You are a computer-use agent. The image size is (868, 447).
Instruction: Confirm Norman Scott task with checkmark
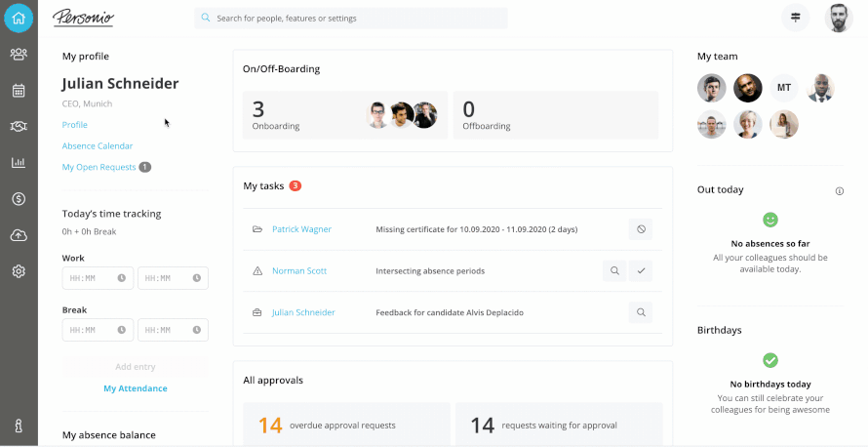[641, 270]
